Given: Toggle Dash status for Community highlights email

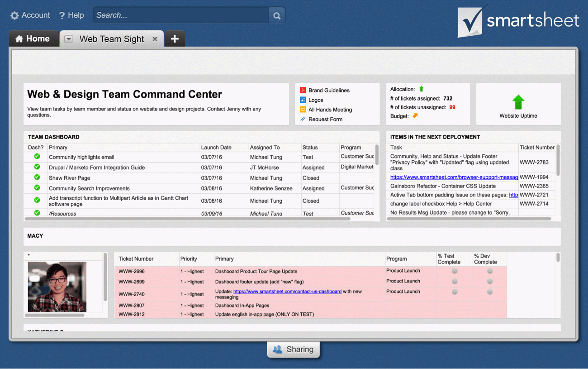Looking at the screenshot, I should pyautogui.click(x=37, y=157).
